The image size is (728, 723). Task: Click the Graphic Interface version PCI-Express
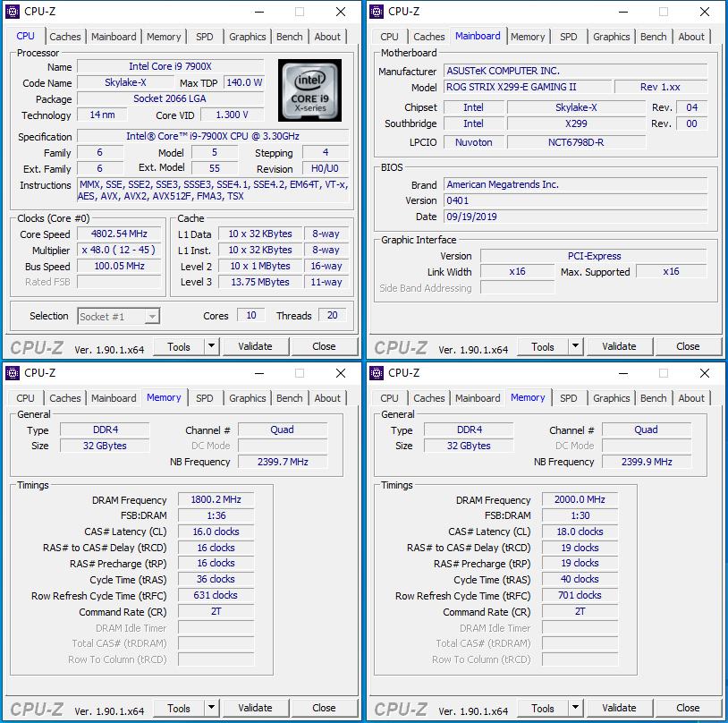pyautogui.click(x=594, y=256)
